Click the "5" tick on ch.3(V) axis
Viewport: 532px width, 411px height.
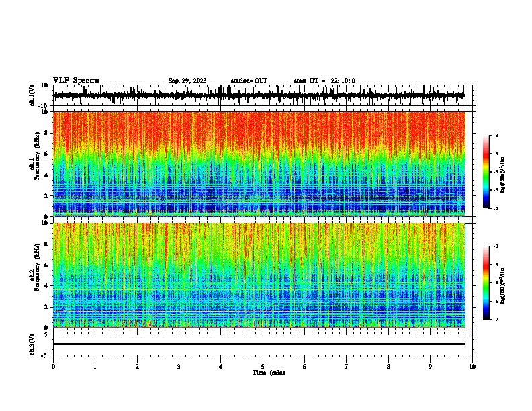[46, 334]
